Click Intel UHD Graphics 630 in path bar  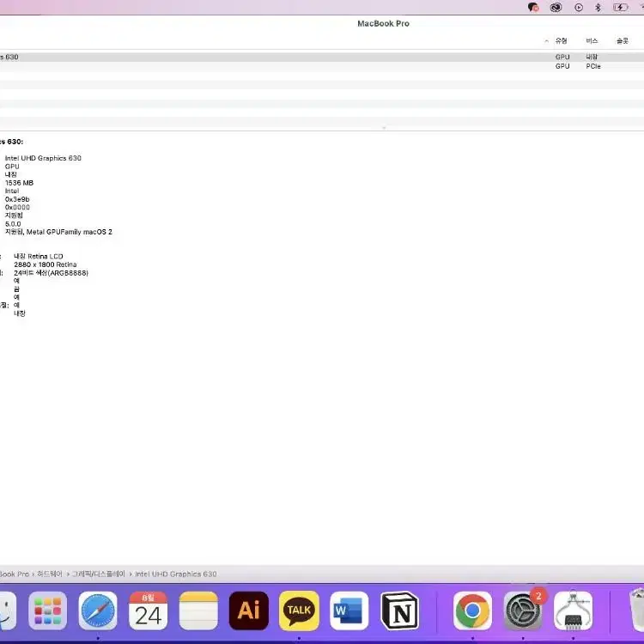[x=176, y=574]
